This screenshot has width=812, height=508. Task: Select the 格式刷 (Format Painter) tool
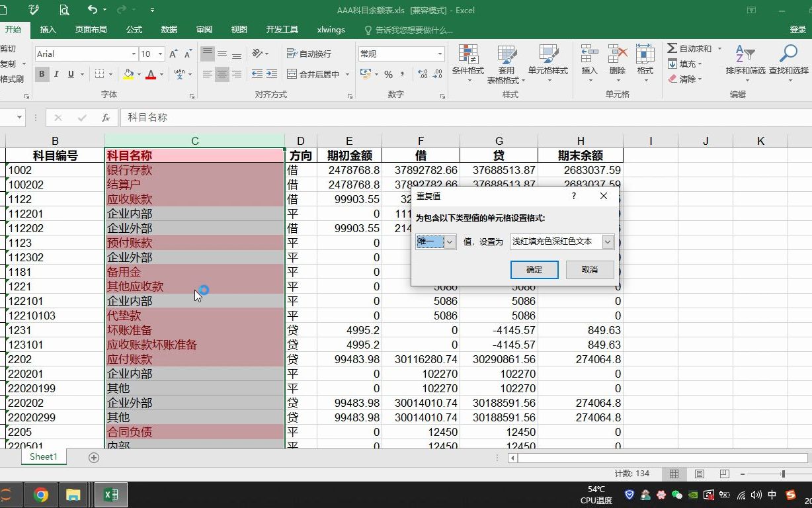tap(13, 79)
